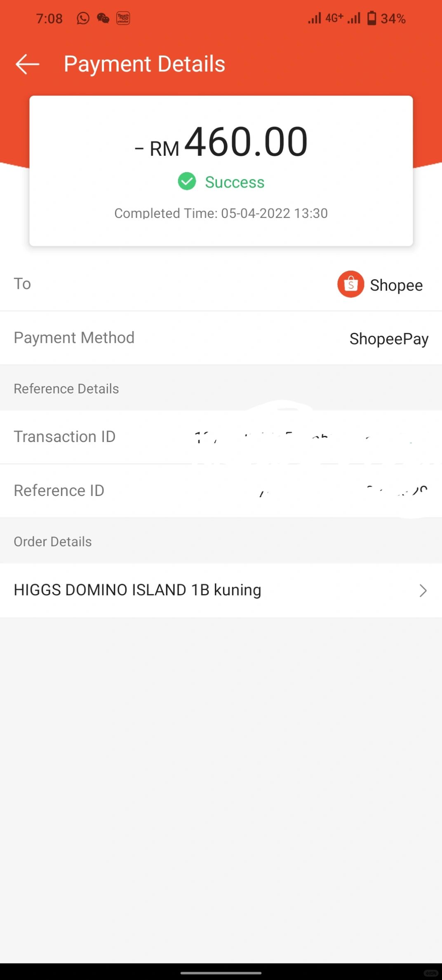Tap the Payment Details title

(x=144, y=64)
